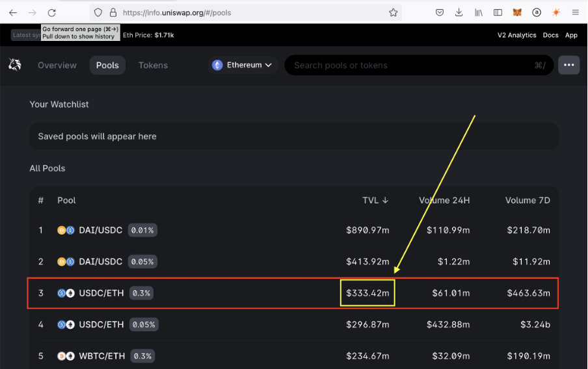Open the browser downloads panel

[459, 13]
